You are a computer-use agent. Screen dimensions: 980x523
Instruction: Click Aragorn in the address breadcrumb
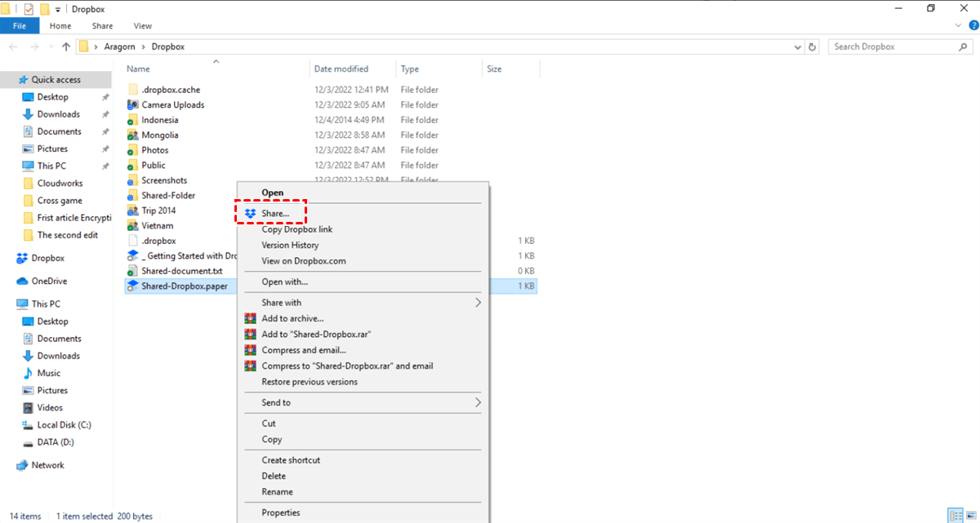click(119, 47)
